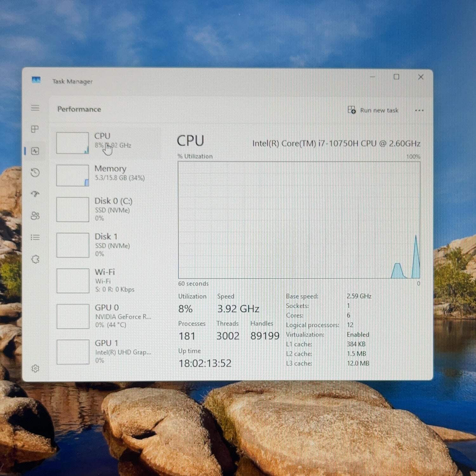This screenshot has height=476, width=476.
Task: Open Services page puzzle icon
Action: point(36,259)
